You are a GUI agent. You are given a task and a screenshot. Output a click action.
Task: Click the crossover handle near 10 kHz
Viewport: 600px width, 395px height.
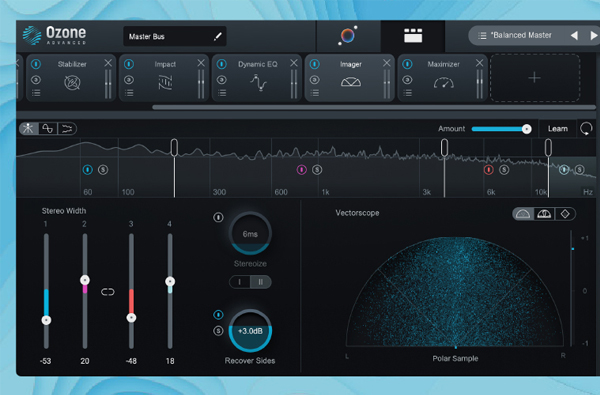click(x=548, y=148)
